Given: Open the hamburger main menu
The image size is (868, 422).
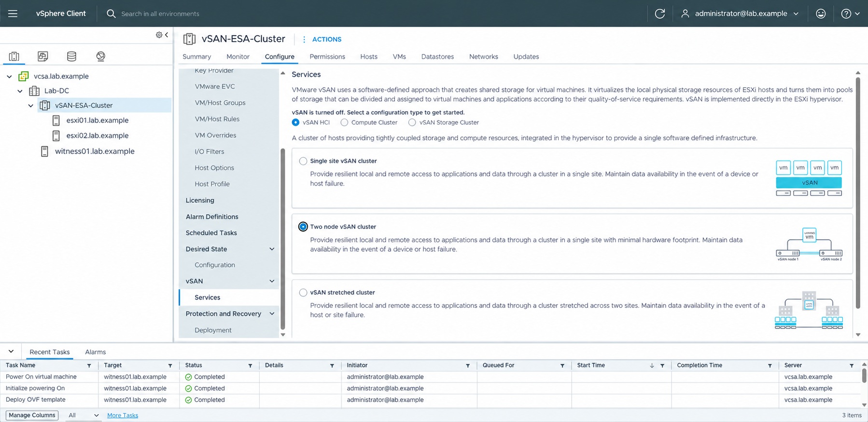Looking at the screenshot, I should click(x=13, y=14).
